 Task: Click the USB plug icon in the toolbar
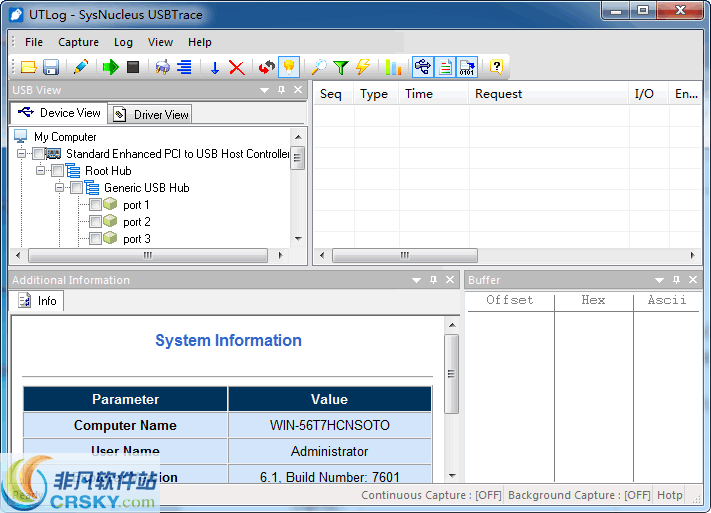coord(162,67)
